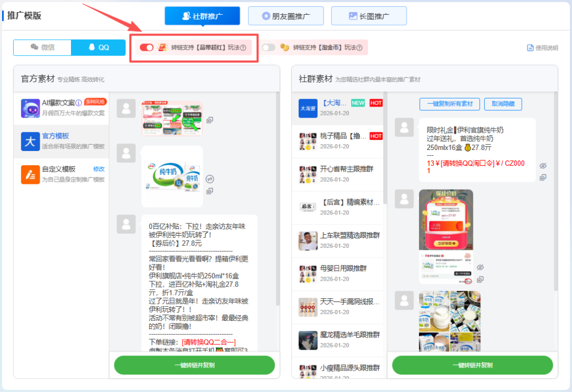Click the promo collage thumbnail image
The image size is (572, 392).
click(172, 119)
